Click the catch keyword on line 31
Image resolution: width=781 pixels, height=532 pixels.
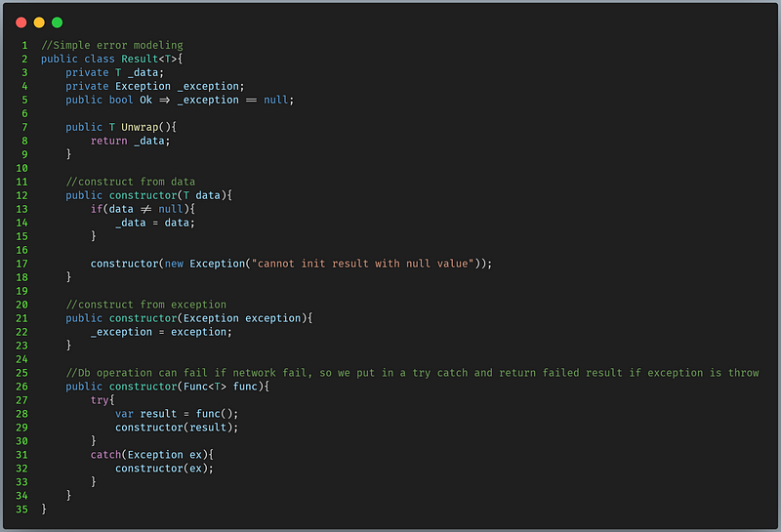(105, 455)
